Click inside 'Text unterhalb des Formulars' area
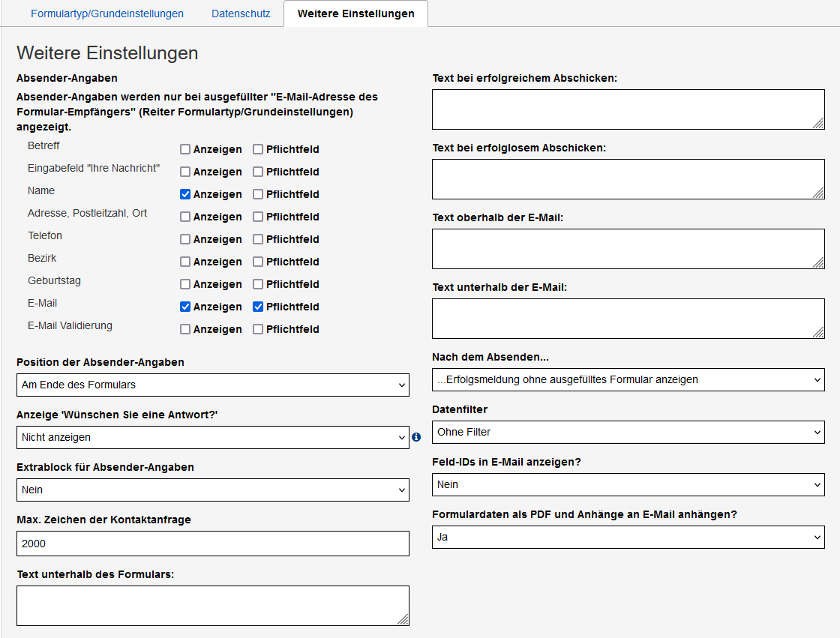The image size is (840, 638). coord(212,604)
